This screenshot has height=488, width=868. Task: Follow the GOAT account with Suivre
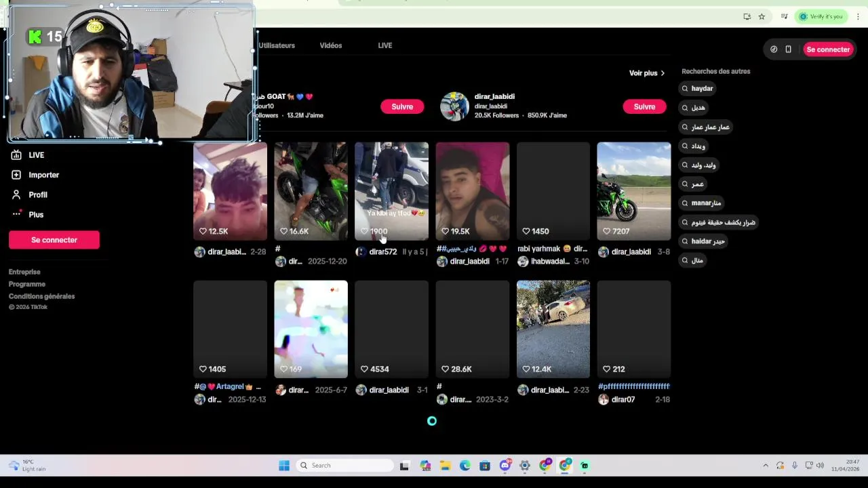pos(401,106)
